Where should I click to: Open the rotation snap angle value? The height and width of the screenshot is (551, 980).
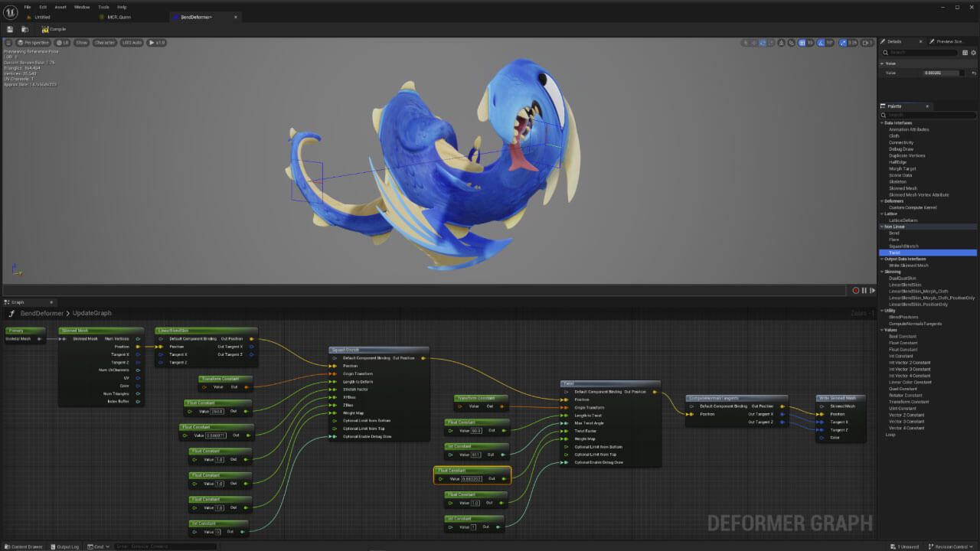point(830,43)
